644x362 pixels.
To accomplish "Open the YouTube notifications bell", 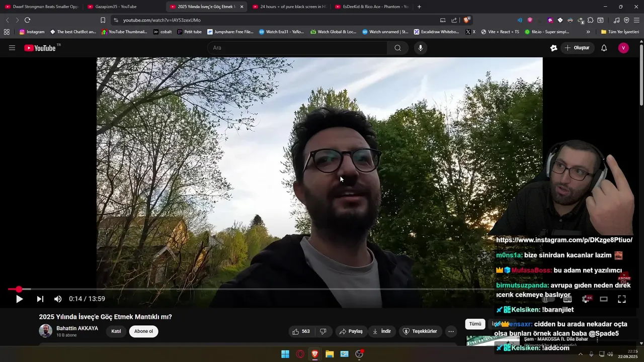I will (x=604, y=48).
